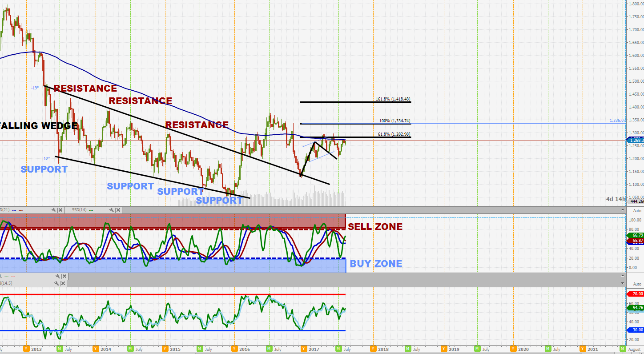Click the green color dash beside SSD(14)

(x=91, y=210)
